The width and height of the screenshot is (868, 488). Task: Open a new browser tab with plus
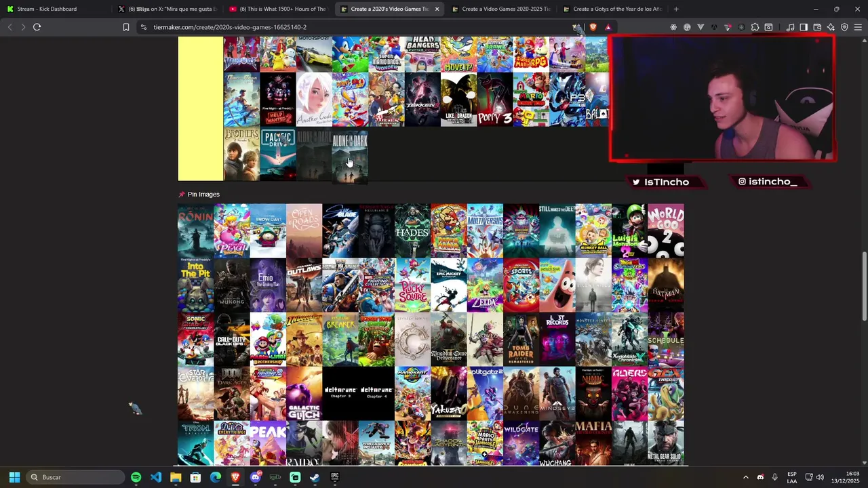coord(676,9)
